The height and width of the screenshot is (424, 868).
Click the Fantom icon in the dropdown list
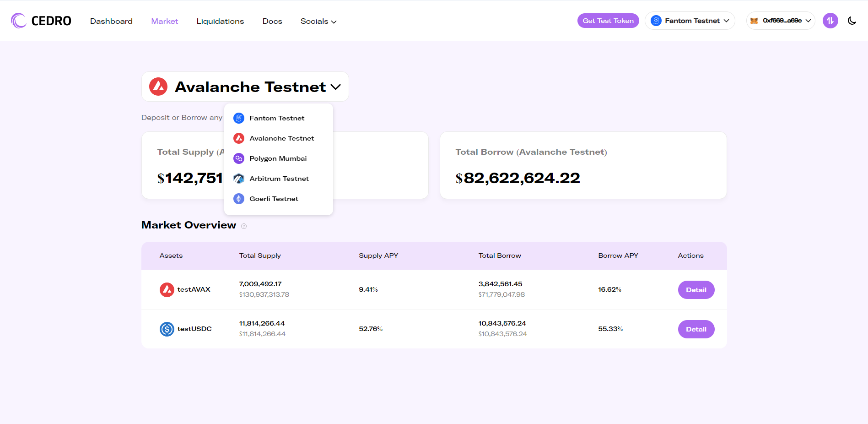239,118
